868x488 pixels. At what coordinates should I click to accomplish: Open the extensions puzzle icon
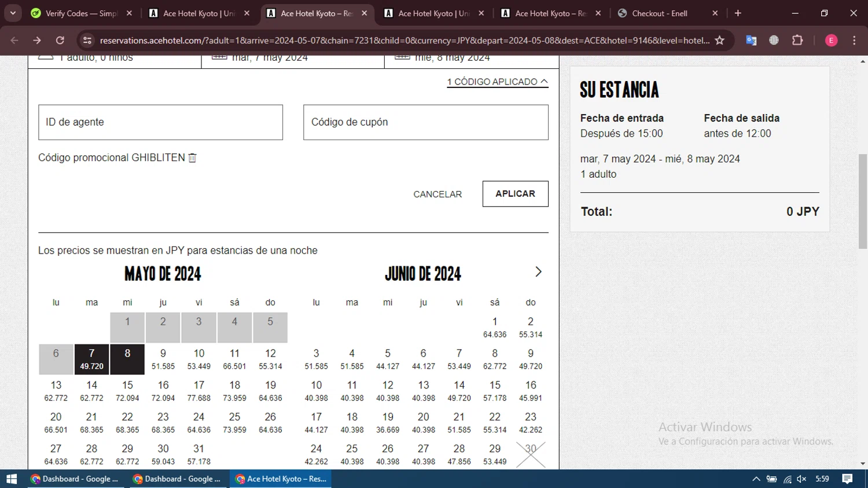click(797, 40)
